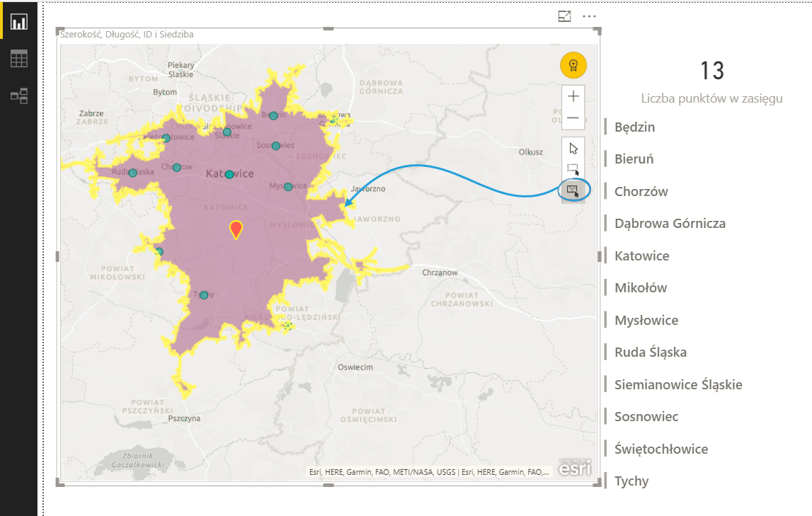Zoom in on the map
This screenshot has height=516, width=812.
pyautogui.click(x=573, y=96)
